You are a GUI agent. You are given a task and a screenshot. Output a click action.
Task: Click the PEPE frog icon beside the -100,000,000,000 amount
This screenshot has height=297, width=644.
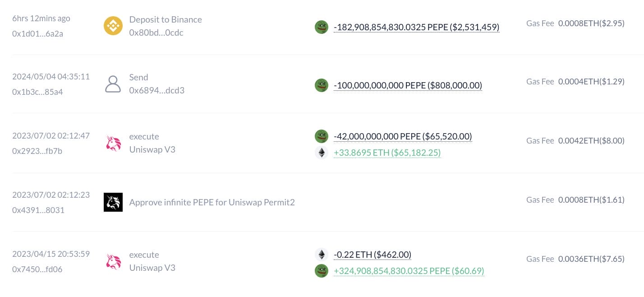point(321,85)
